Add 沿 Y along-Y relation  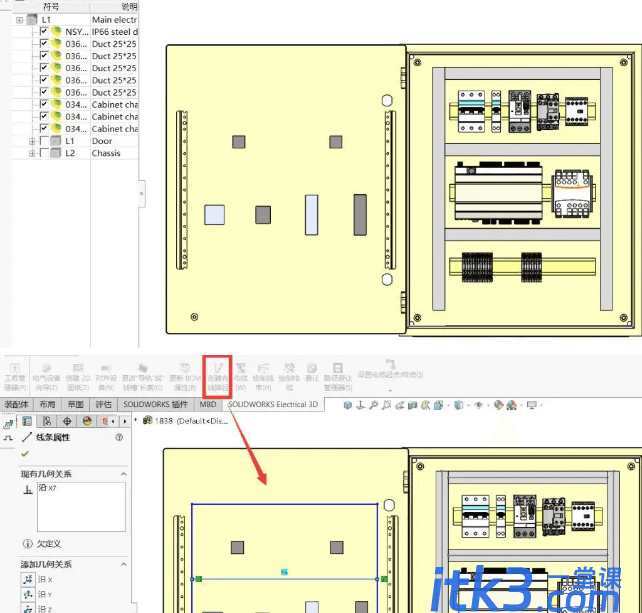click(x=28, y=594)
